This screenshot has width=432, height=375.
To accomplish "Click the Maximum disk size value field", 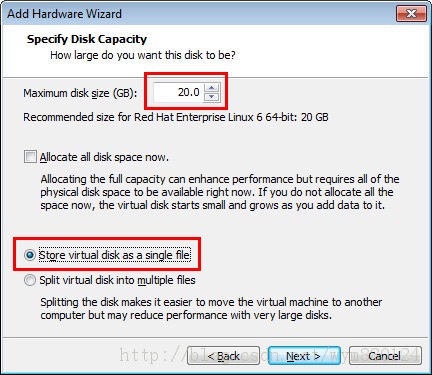I will (179, 92).
